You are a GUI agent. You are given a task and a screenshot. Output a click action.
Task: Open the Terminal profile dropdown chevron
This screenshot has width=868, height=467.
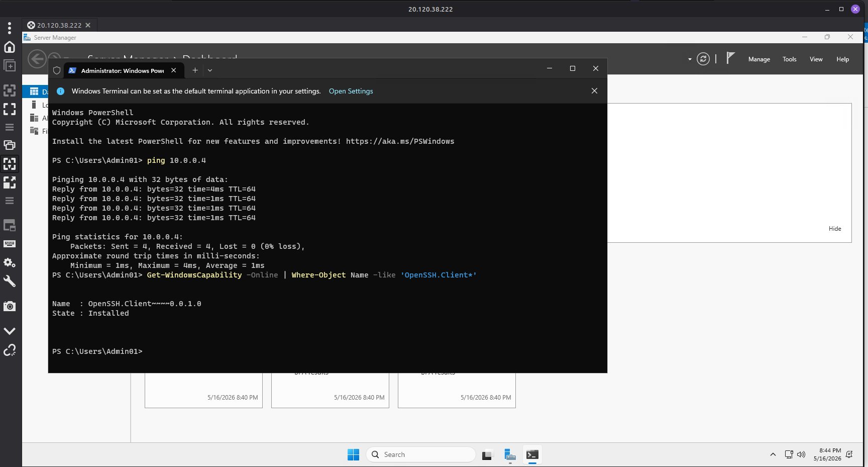(x=210, y=70)
